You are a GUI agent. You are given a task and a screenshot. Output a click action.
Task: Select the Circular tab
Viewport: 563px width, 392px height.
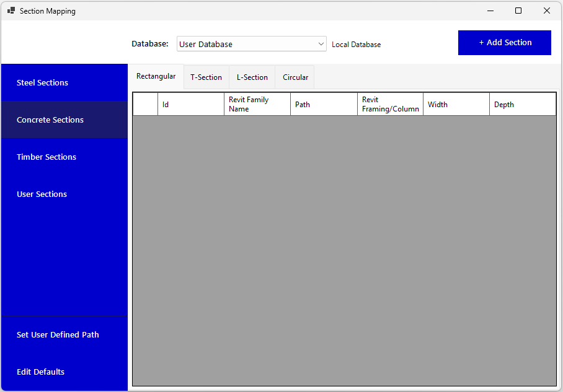point(295,77)
